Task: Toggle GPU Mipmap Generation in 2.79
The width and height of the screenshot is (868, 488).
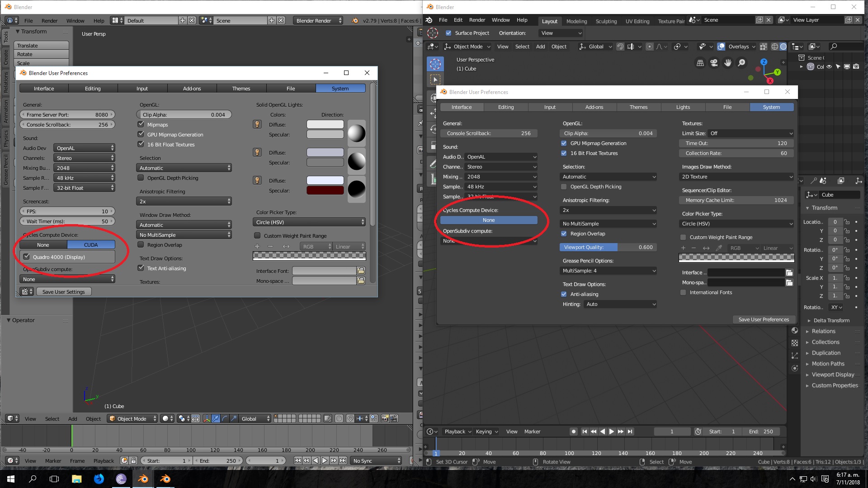Action: [141, 134]
